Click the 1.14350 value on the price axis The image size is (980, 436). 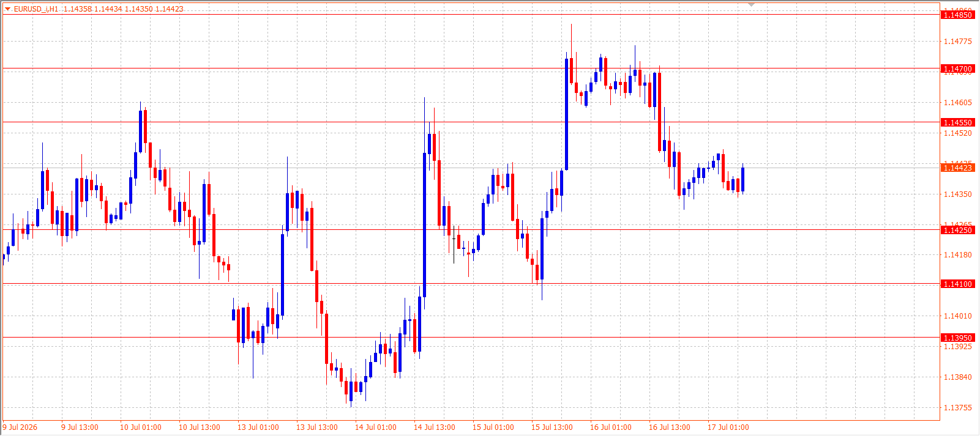click(x=958, y=194)
